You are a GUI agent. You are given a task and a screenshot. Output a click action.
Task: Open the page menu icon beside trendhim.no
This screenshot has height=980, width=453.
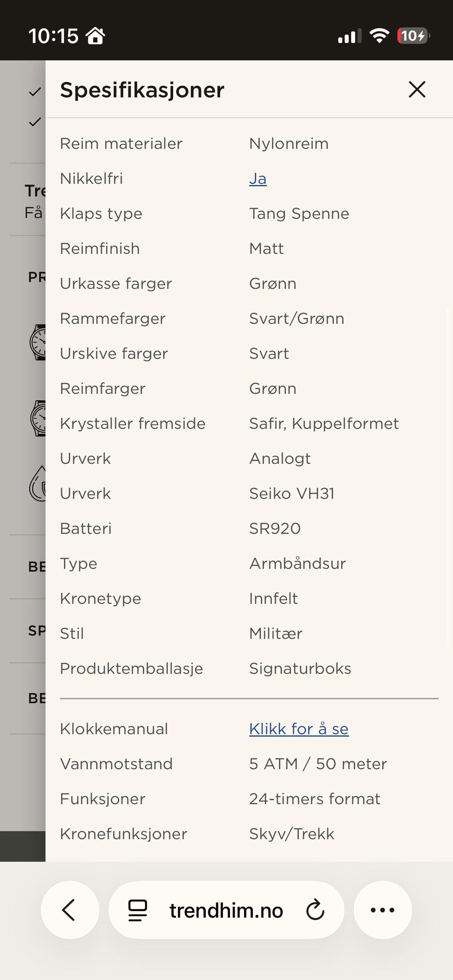point(138,910)
